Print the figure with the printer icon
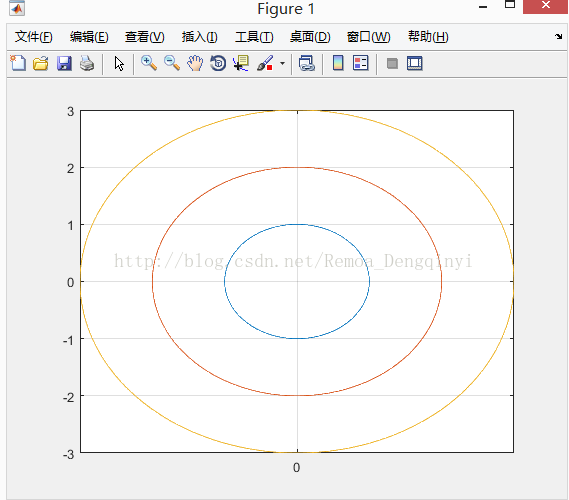569x500 pixels. pyautogui.click(x=87, y=63)
